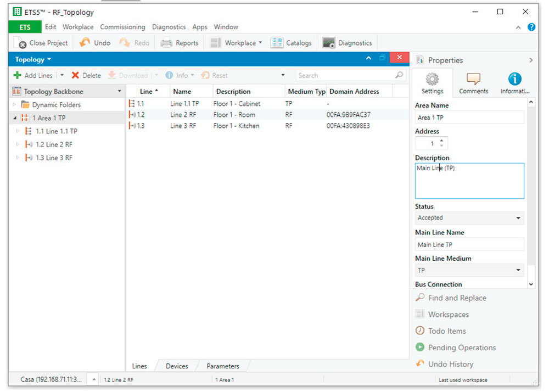The width and height of the screenshot is (549, 392).
Task: Click the Pending Operations play icon
Action: click(420, 347)
